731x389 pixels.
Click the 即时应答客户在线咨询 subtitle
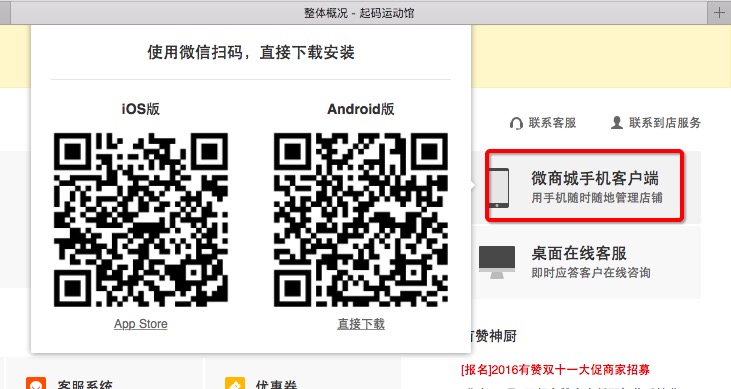pos(591,272)
